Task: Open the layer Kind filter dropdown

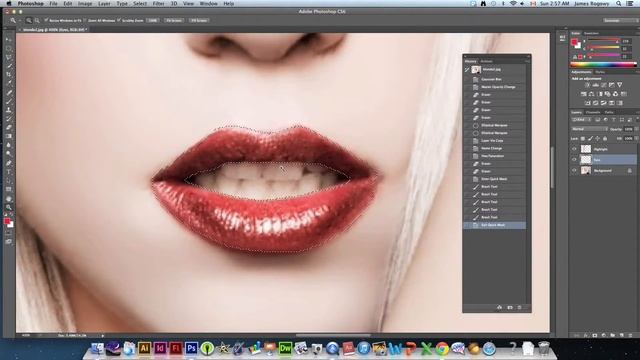Action: 581,120
